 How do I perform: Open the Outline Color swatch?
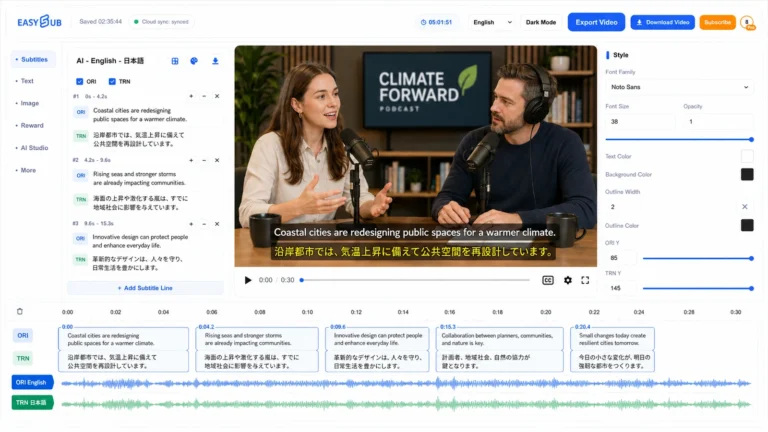[x=747, y=225]
